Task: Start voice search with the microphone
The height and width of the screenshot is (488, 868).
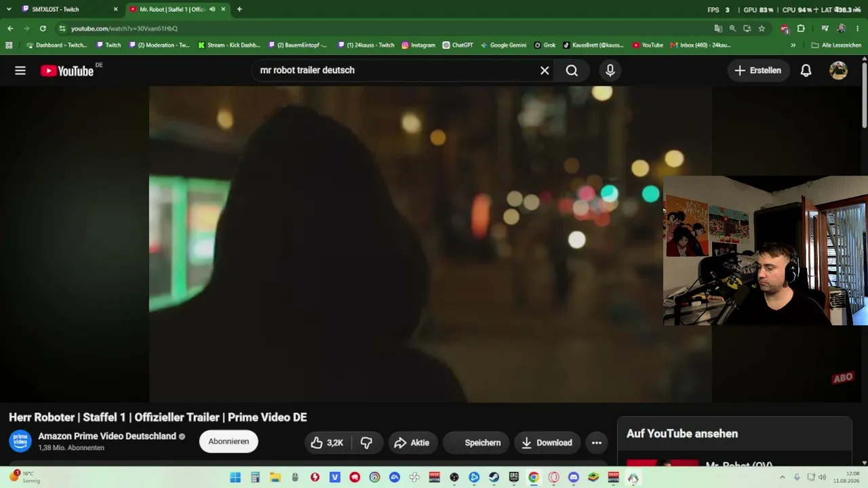Action: pyautogui.click(x=610, y=70)
